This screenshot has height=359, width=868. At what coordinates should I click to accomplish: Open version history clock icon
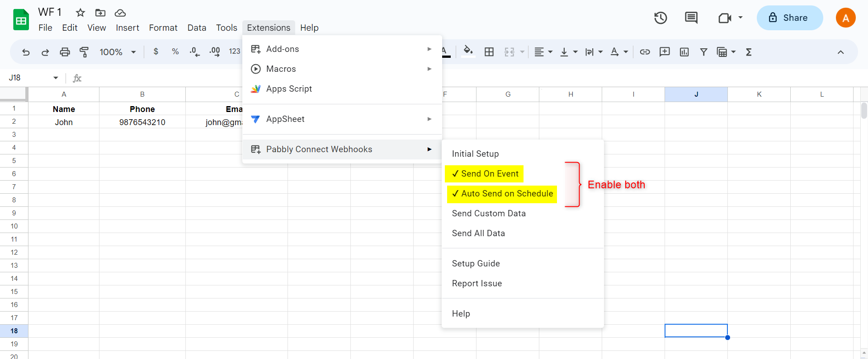(x=660, y=18)
